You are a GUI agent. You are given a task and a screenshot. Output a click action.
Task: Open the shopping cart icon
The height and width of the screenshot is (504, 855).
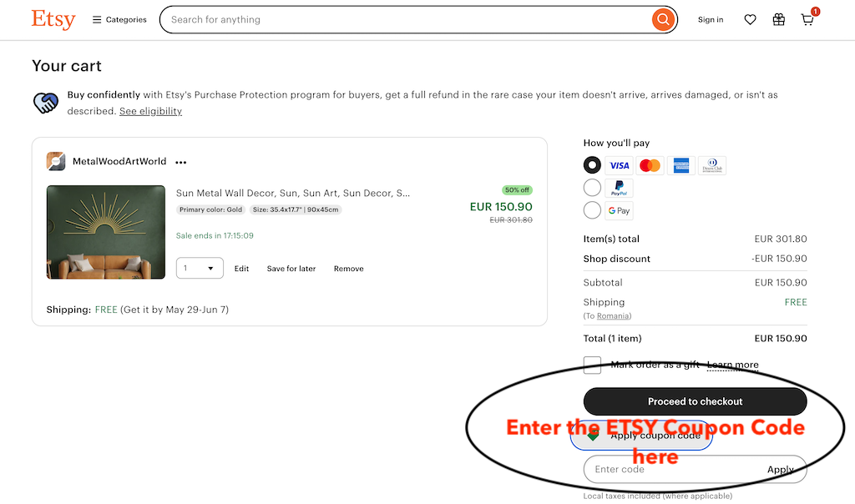coord(807,20)
